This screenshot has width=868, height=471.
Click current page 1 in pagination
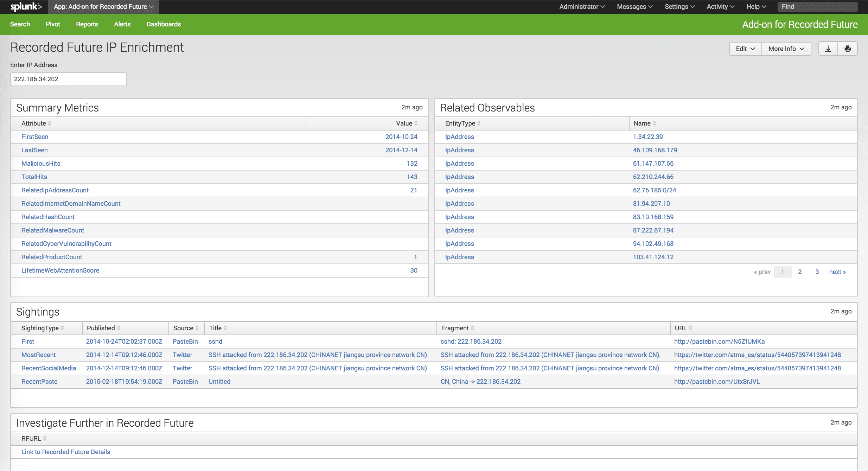coord(783,272)
